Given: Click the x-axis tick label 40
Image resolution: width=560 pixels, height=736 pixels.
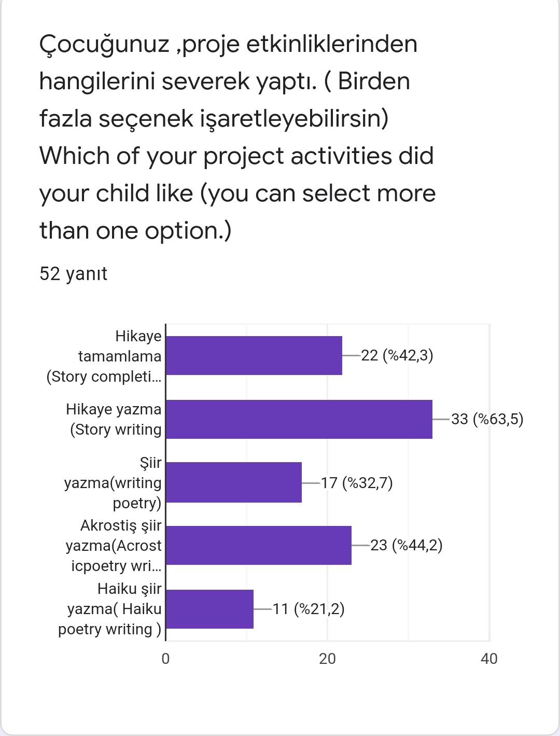Looking at the screenshot, I should click(x=489, y=659).
